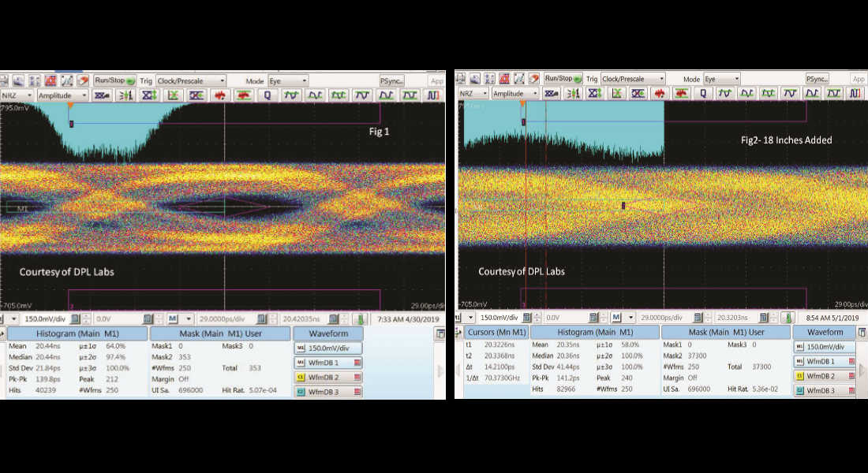Click the last pulse-waveform icon in Fig 1 measurement toolbar
This screenshot has height=473, width=868.
tap(433, 95)
